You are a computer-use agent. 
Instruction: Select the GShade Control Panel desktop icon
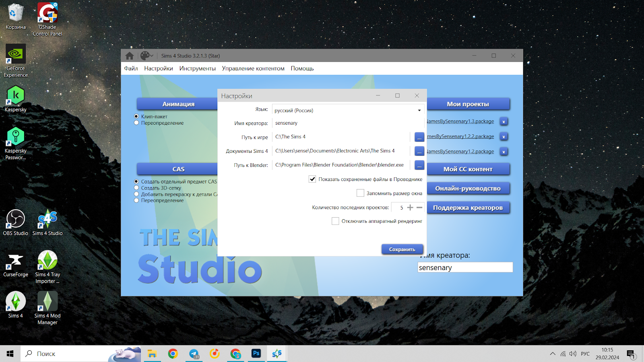pyautogui.click(x=47, y=19)
